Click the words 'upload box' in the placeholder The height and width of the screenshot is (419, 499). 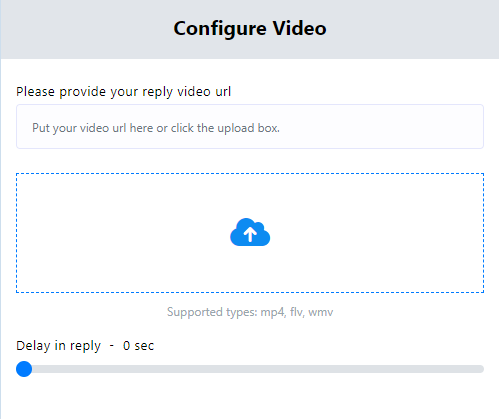pyautogui.click(x=248, y=128)
